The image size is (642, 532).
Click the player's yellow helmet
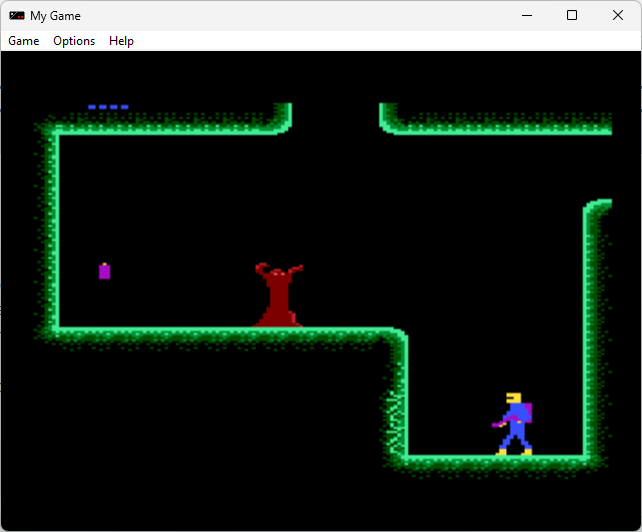[x=514, y=398]
